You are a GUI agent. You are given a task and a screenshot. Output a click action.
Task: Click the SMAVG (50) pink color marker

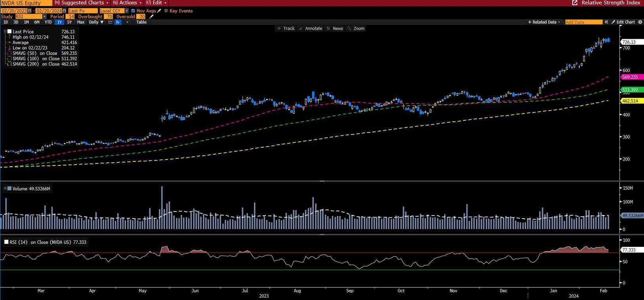[x=10, y=53]
